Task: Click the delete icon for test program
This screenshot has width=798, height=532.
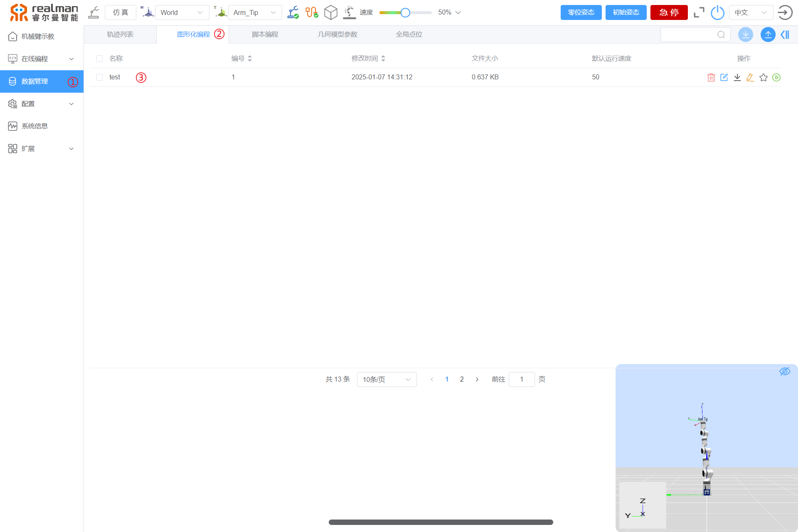Action: [710, 76]
